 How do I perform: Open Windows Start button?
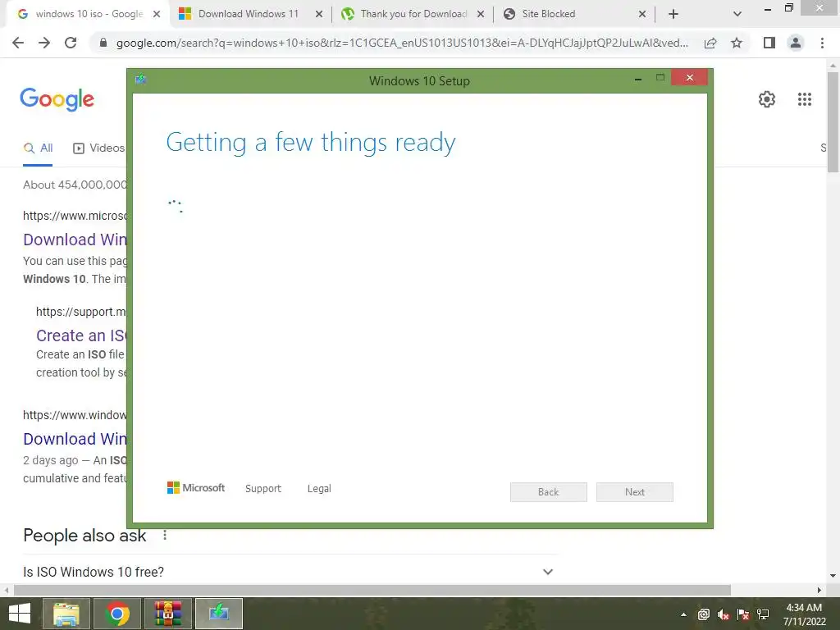[x=20, y=614]
